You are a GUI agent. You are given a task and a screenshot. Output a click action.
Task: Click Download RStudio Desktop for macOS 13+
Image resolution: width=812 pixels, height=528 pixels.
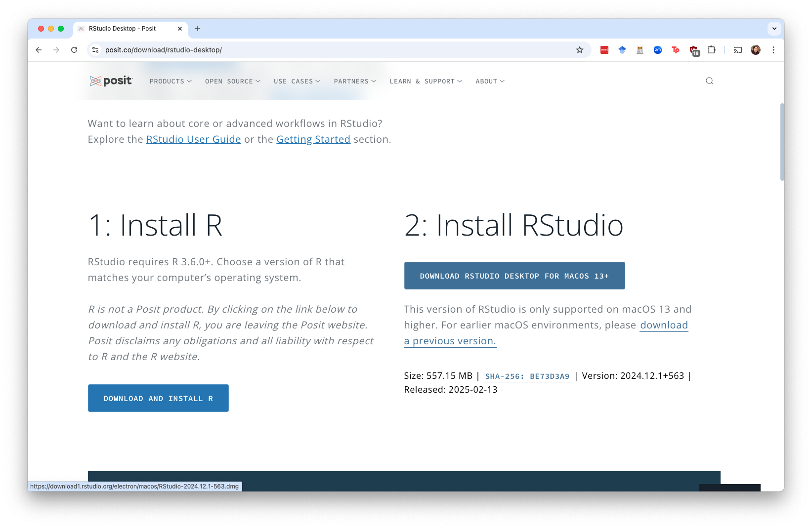pos(514,276)
